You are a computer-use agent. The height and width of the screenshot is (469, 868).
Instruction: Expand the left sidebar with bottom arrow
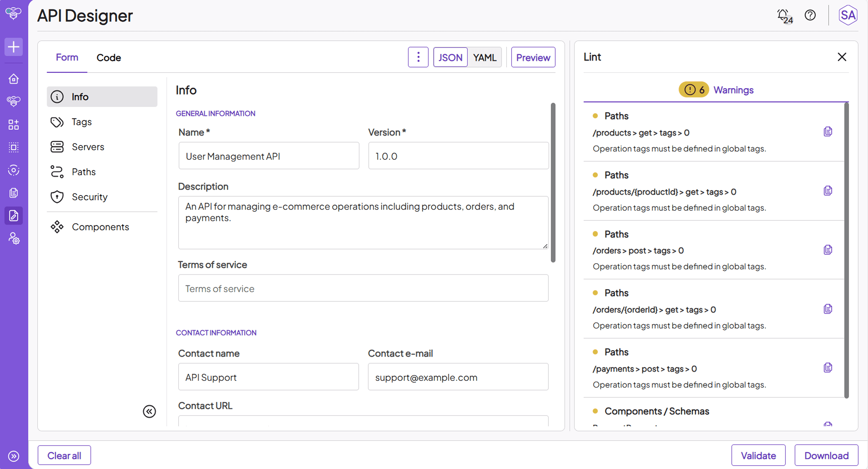(x=13, y=456)
